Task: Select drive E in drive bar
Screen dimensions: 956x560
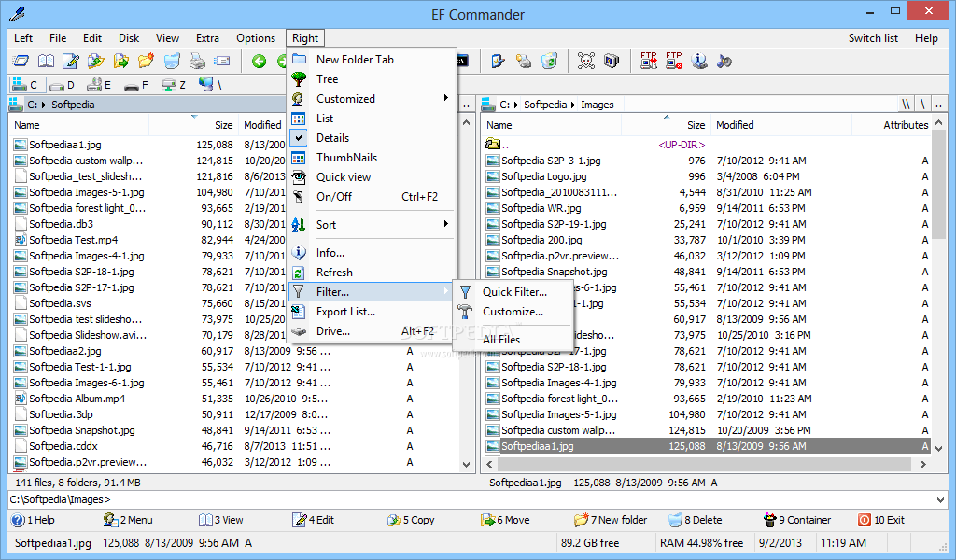Action: pos(99,85)
